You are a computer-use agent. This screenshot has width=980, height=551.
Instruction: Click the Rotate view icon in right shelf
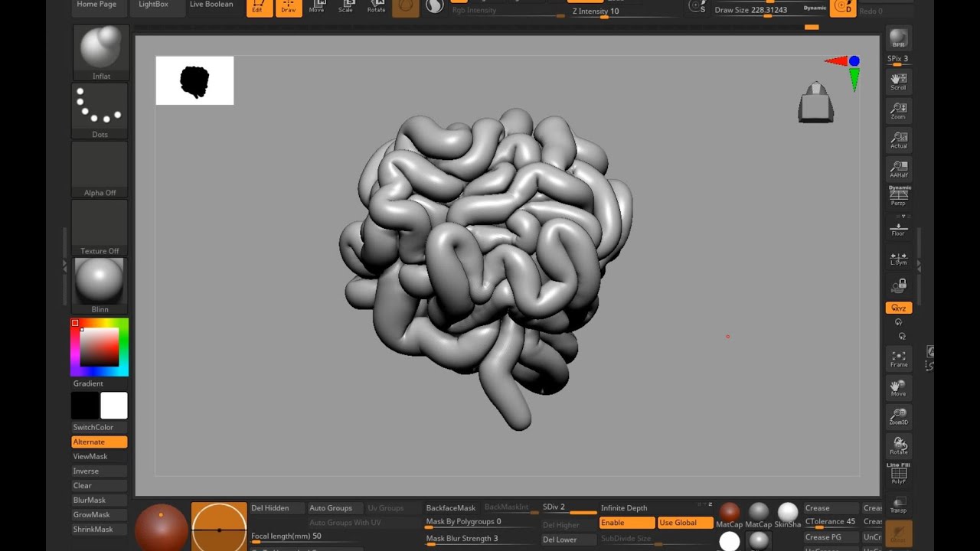tap(898, 445)
